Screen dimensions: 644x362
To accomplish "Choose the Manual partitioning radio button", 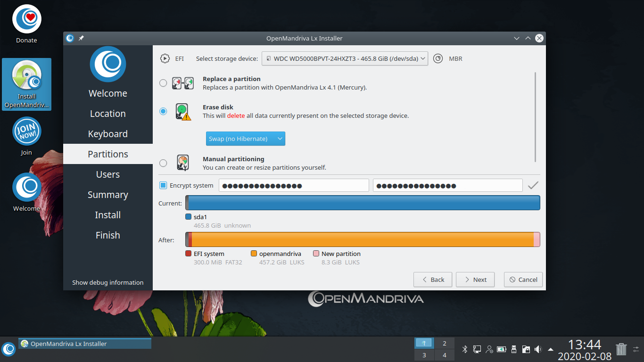I will click(163, 163).
